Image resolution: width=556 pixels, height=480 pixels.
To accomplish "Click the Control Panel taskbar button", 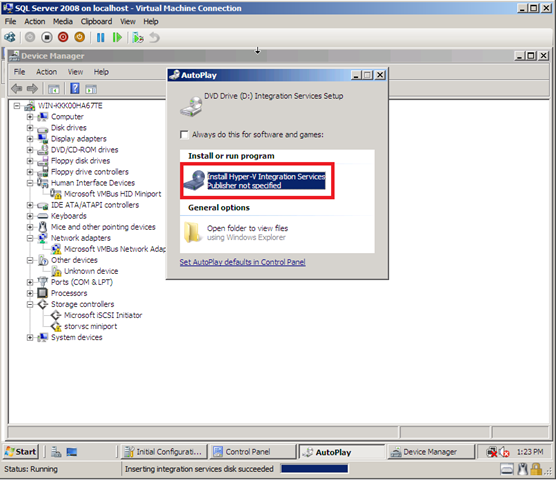I will [x=253, y=452].
